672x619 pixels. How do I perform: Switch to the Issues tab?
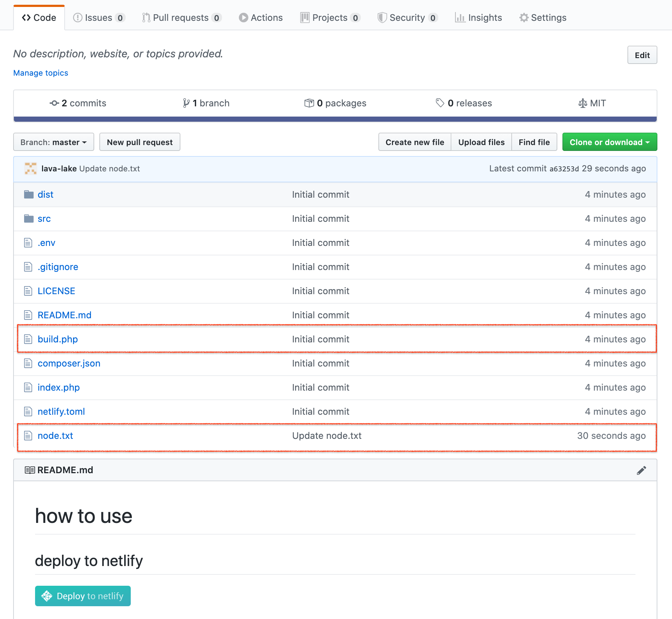(99, 18)
